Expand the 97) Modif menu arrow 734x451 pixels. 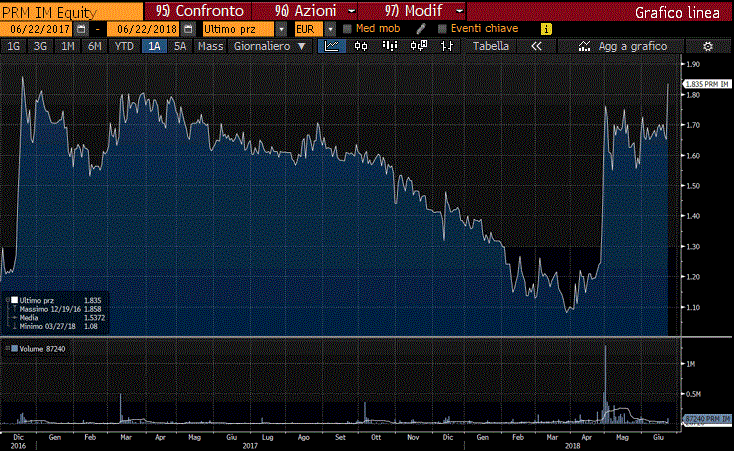[460, 11]
